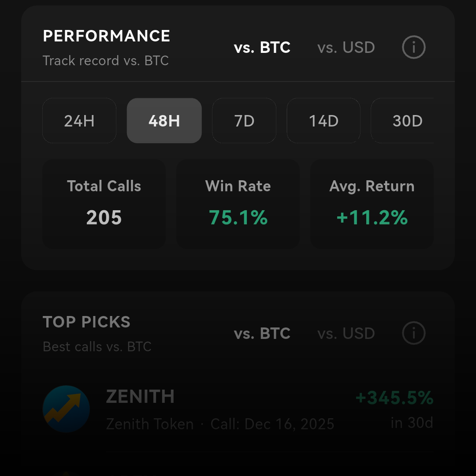Open the Top Picks info icon
Screen dimensions: 476x476
[413, 334]
